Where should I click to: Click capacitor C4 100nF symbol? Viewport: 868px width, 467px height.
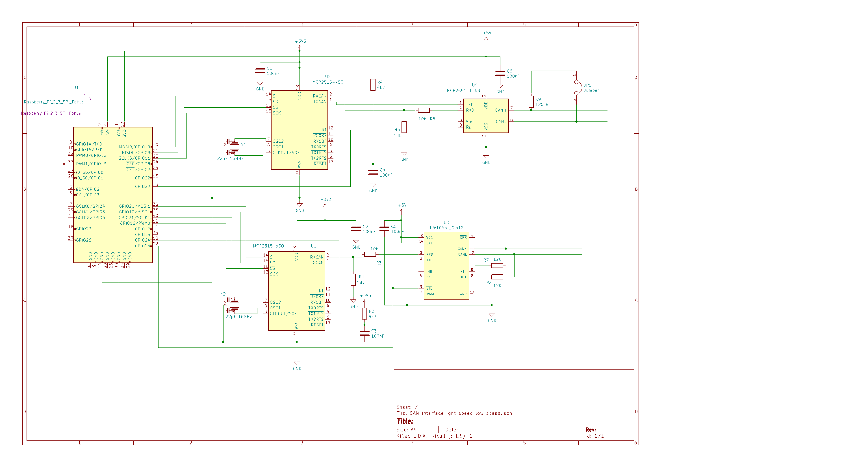point(373,172)
